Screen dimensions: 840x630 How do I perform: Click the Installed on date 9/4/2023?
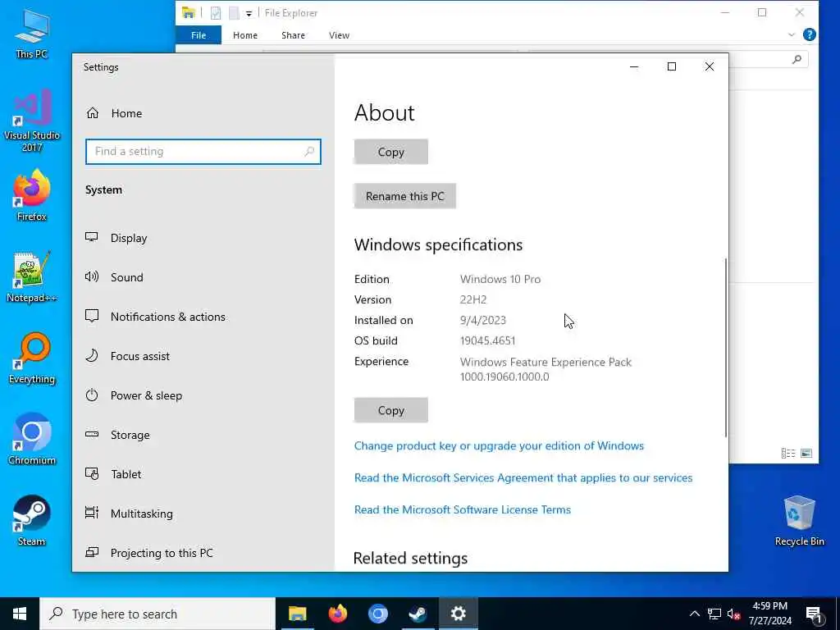point(482,321)
